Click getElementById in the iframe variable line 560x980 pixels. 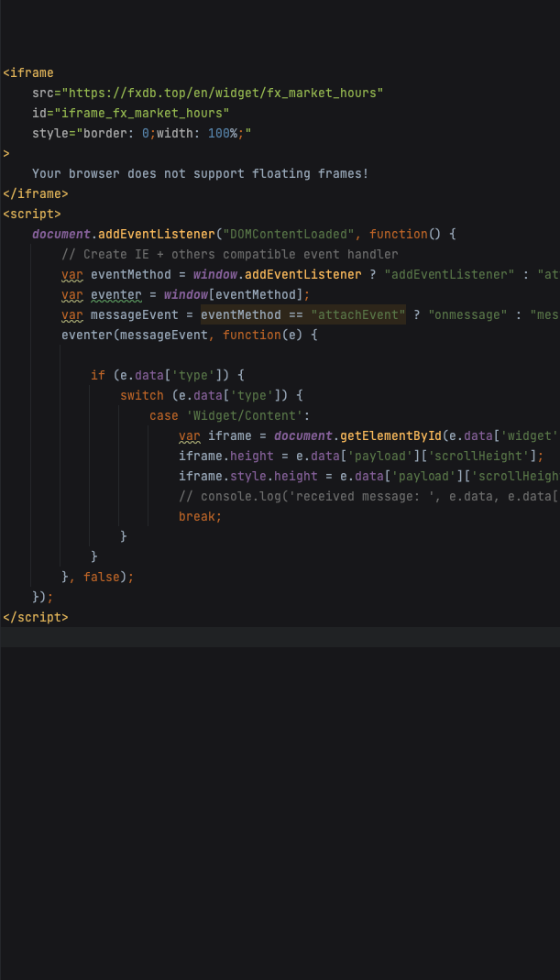(390, 435)
